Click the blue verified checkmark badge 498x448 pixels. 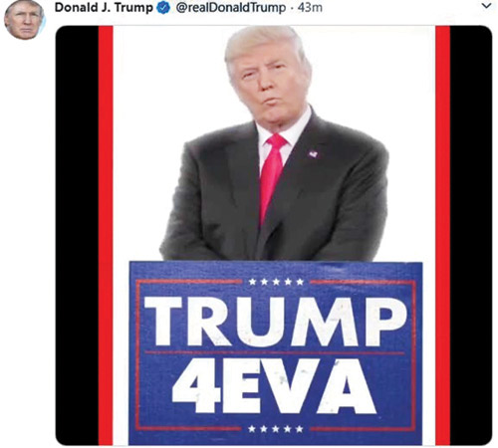[163, 8]
